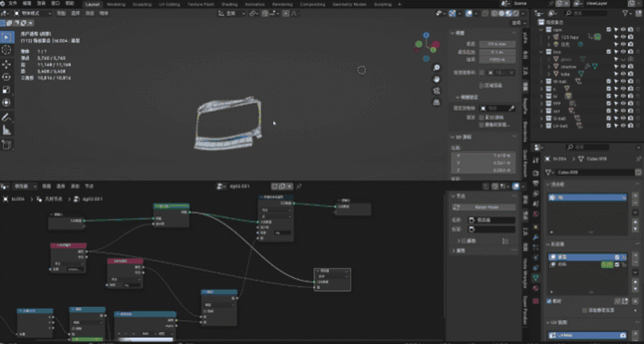
Task: Select the Cursor tool
Action: (x=7, y=50)
